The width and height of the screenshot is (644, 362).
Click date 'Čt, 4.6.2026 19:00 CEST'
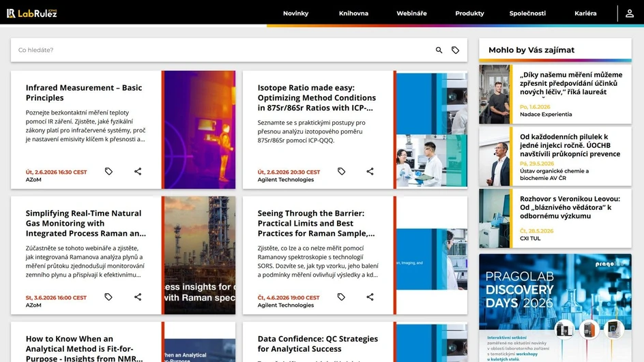pyautogui.click(x=289, y=297)
